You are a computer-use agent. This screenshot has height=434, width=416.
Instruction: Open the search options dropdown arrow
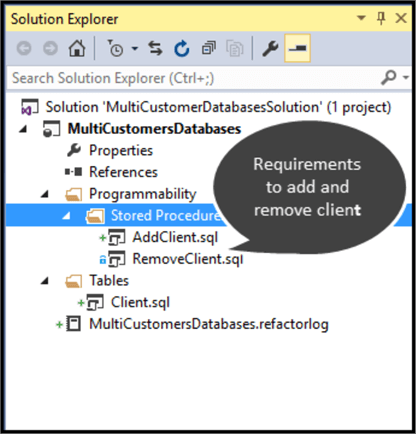click(406, 78)
